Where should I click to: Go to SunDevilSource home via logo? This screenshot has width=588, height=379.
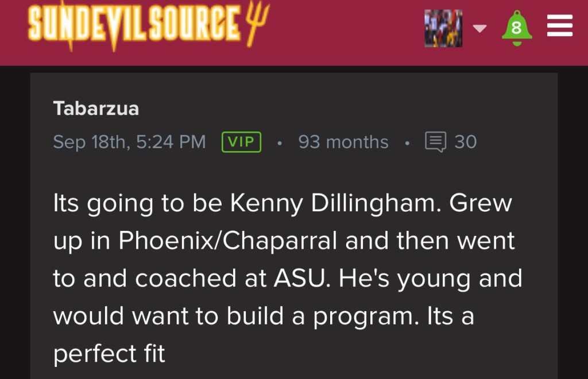135,26
